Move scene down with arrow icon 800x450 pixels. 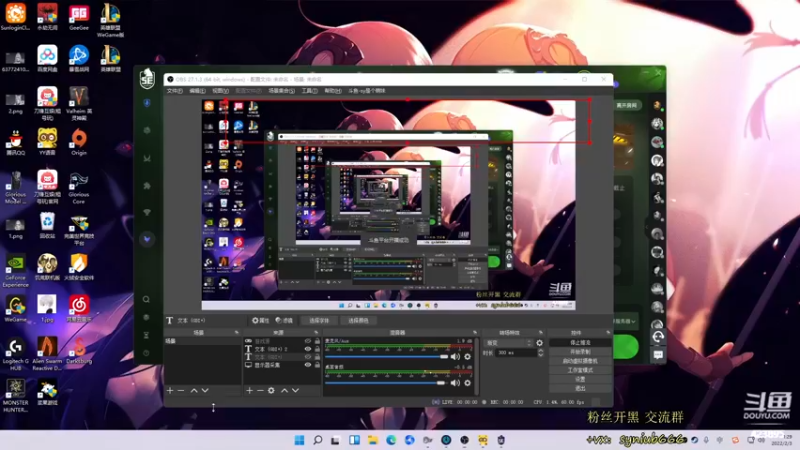coord(205,390)
